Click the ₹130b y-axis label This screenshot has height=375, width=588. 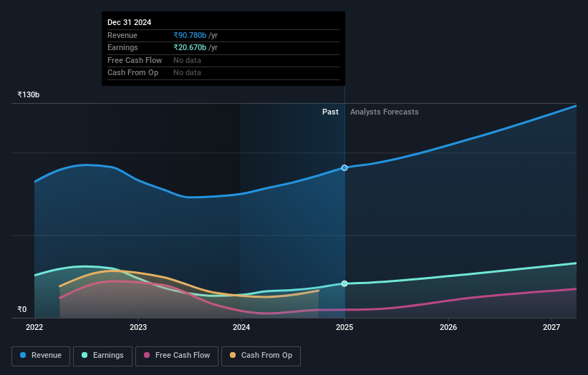point(29,94)
